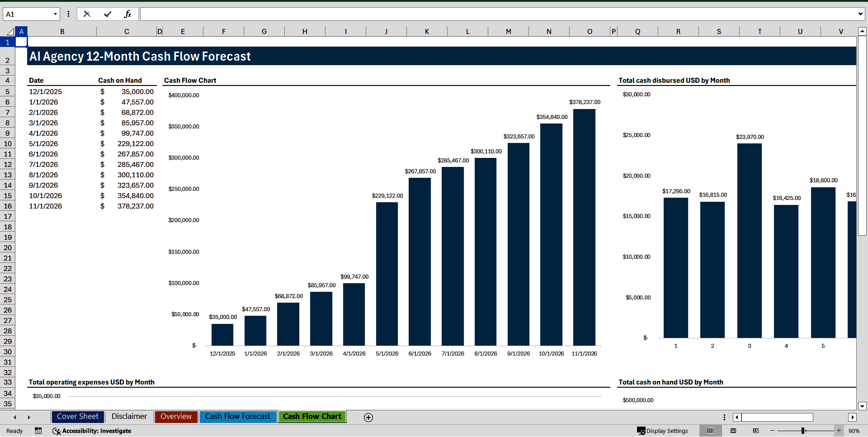Click the Normal view icon in status bar
868x437 pixels.
click(710, 431)
